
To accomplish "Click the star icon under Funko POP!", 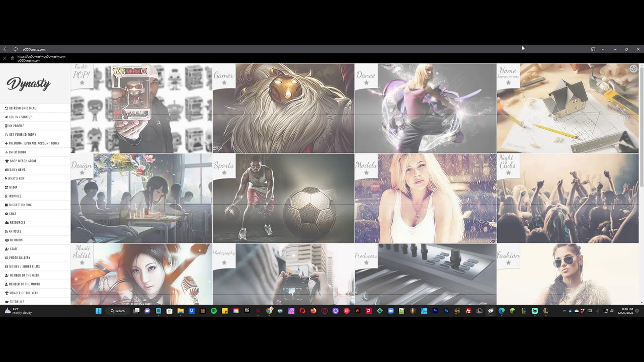I will (x=82, y=82).
